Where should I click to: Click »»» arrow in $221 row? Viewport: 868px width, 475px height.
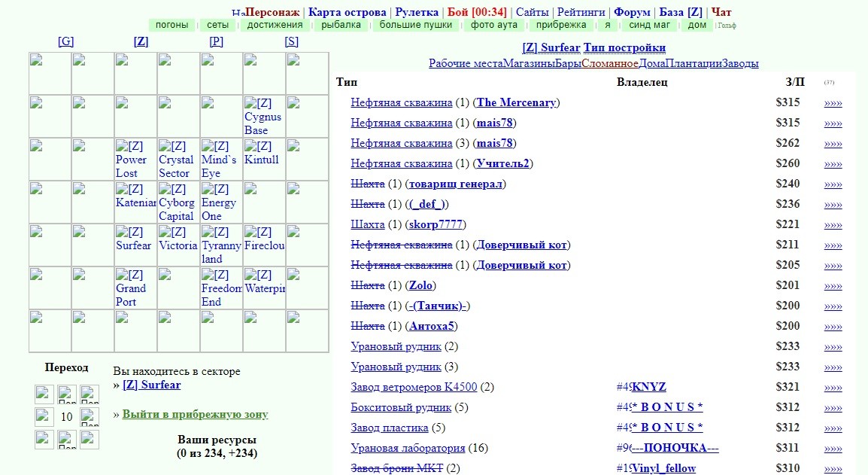coord(833,224)
